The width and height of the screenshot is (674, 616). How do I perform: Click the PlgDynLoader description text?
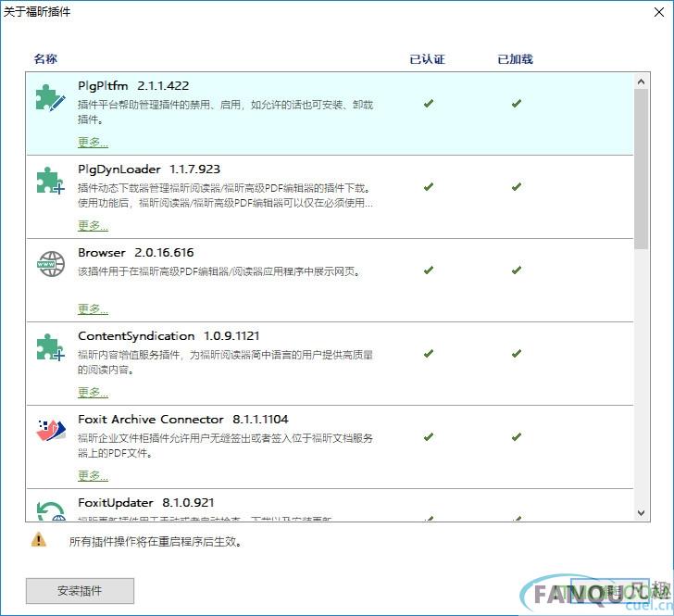(225, 195)
